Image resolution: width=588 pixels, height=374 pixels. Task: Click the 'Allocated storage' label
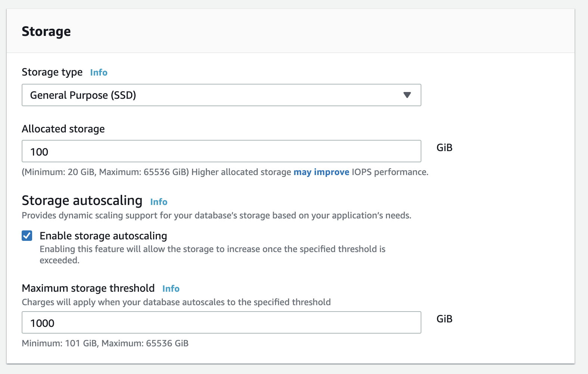point(63,129)
